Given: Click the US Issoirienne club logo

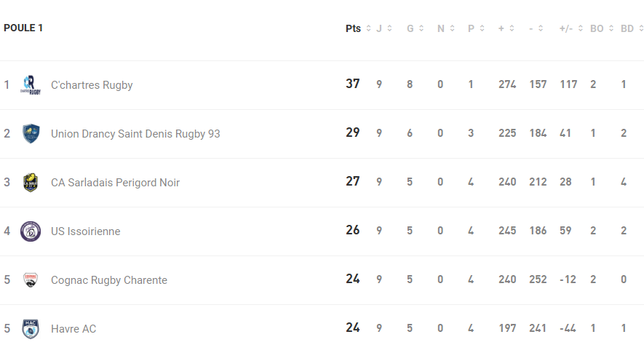Looking at the screenshot, I should pos(31,231).
